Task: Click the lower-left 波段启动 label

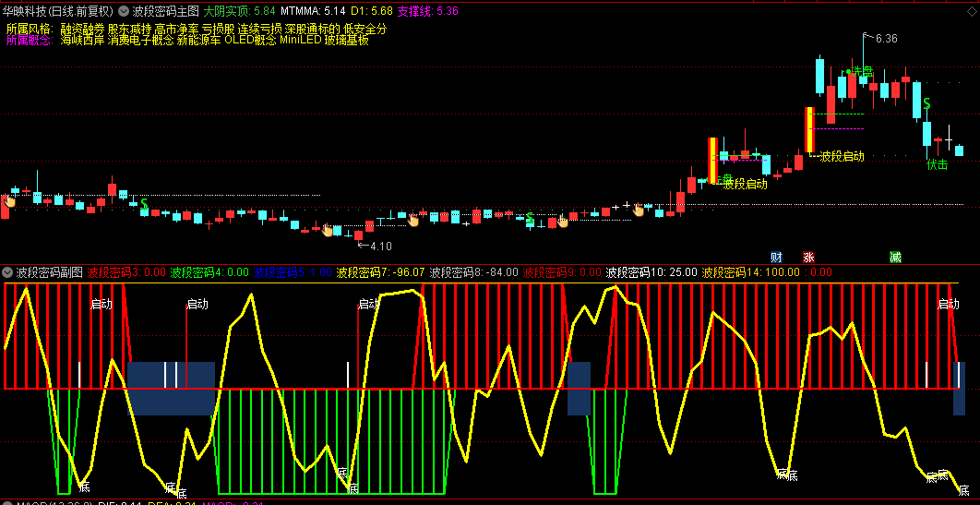Action: [745, 184]
